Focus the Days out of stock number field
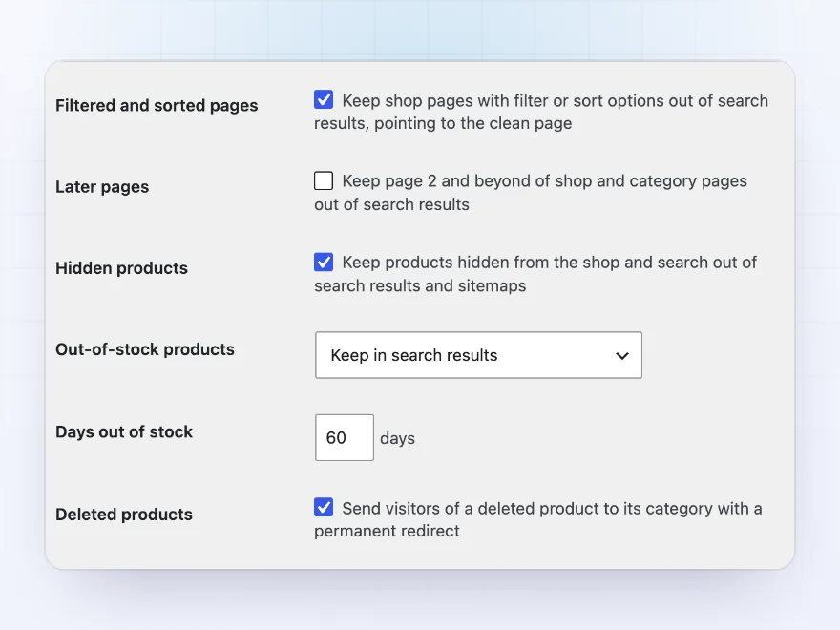Image resolution: width=840 pixels, height=630 pixels. coord(345,438)
